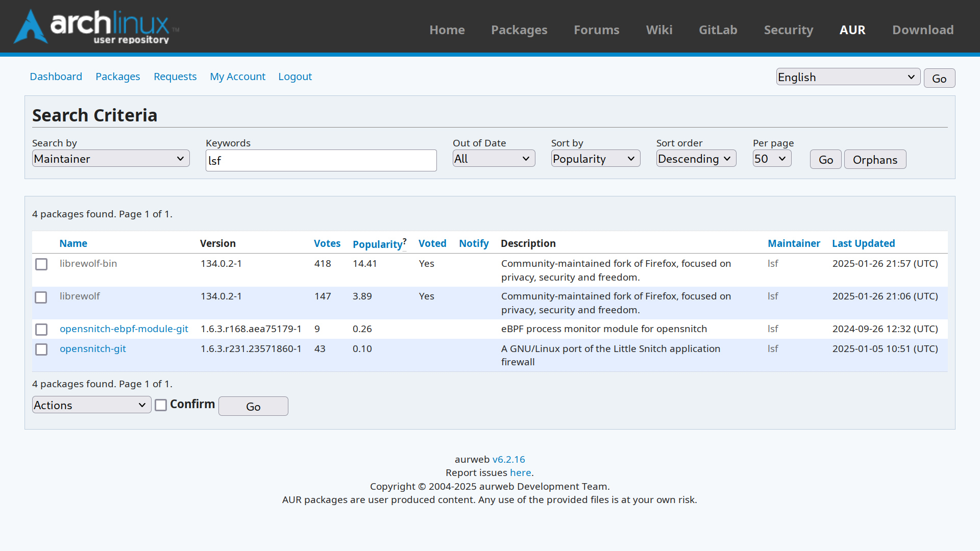Viewport: 980px width, 551px height.
Task: Tick the opensnitch-git row checkbox
Action: (41, 349)
